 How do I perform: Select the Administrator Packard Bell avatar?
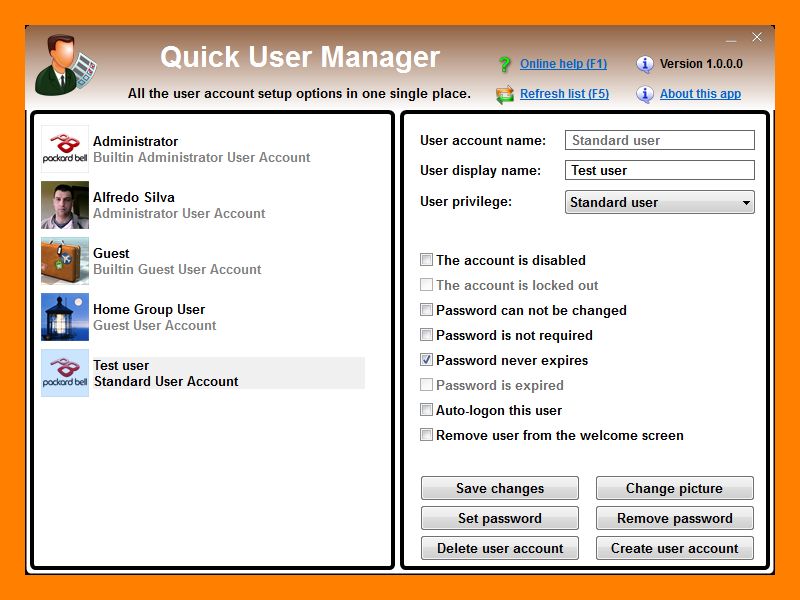65,149
